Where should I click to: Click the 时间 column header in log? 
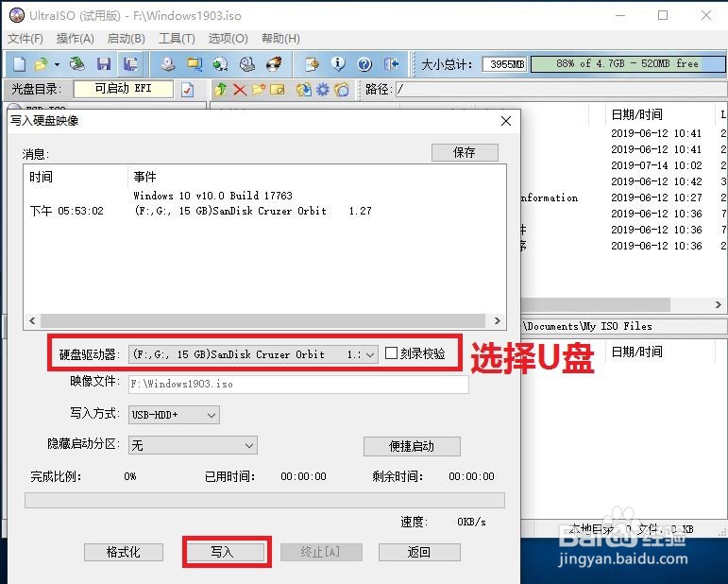coord(76,177)
